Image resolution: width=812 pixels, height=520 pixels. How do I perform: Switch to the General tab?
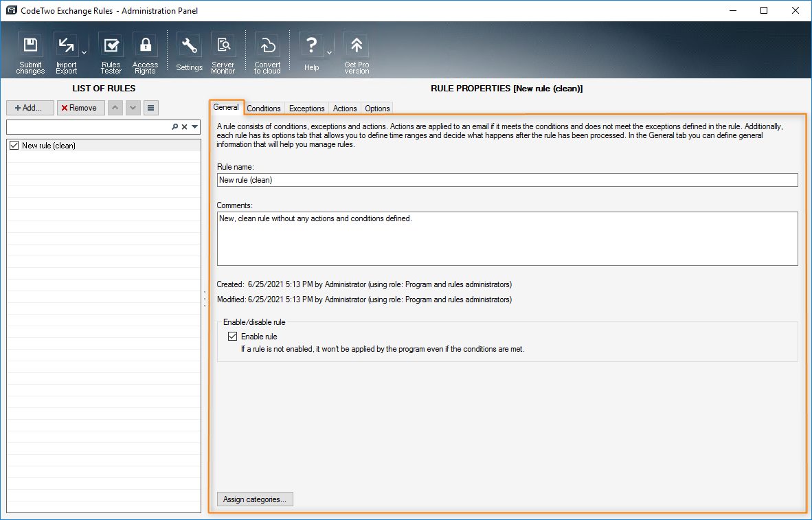coord(226,107)
